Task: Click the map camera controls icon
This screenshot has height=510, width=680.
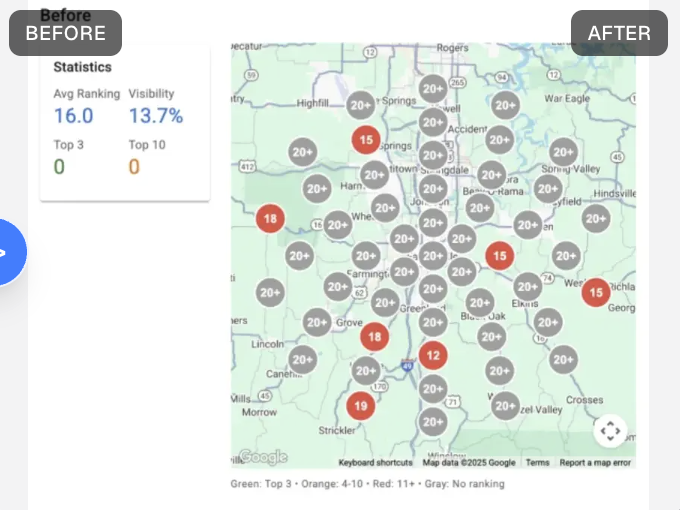Action: click(x=610, y=431)
